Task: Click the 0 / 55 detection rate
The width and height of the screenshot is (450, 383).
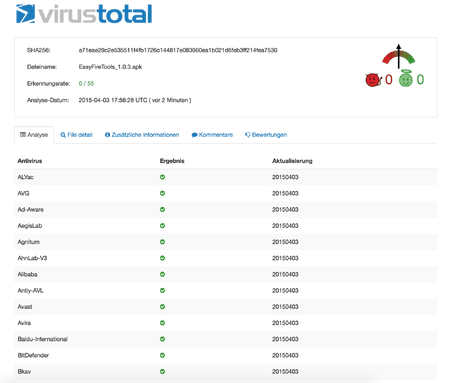Action: (x=86, y=83)
